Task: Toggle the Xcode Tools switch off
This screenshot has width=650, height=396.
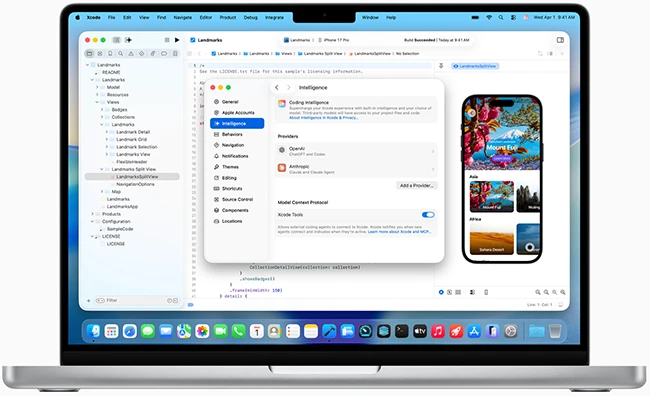Action: pyautogui.click(x=428, y=215)
